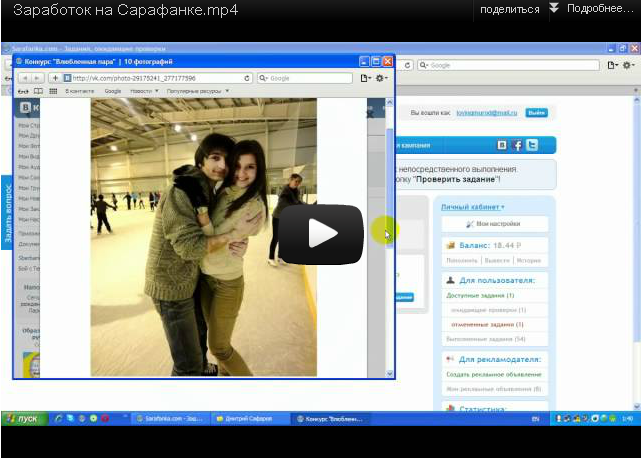
Task: Open the Google bookmark
Action: 113,91
